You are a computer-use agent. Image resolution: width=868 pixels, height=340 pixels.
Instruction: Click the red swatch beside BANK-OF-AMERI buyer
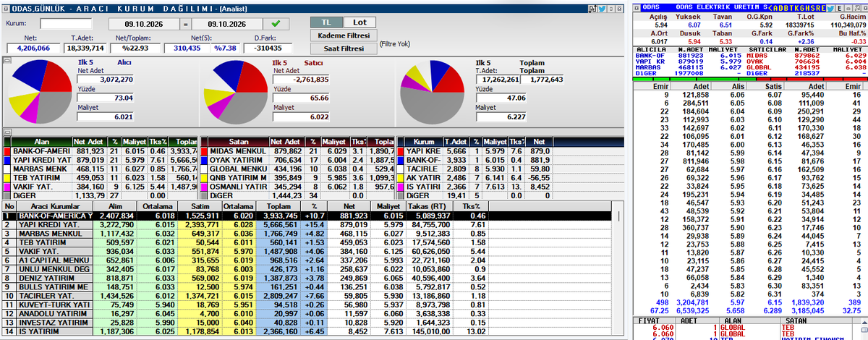(7, 151)
